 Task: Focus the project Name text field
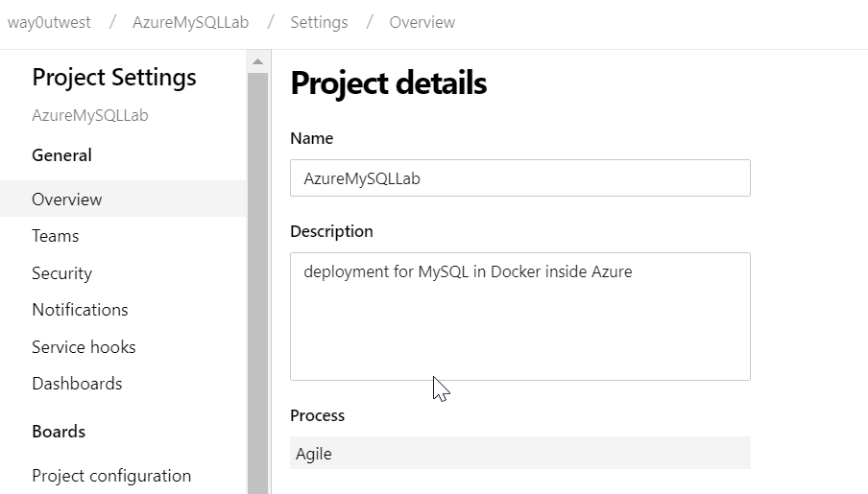[x=519, y=178]
